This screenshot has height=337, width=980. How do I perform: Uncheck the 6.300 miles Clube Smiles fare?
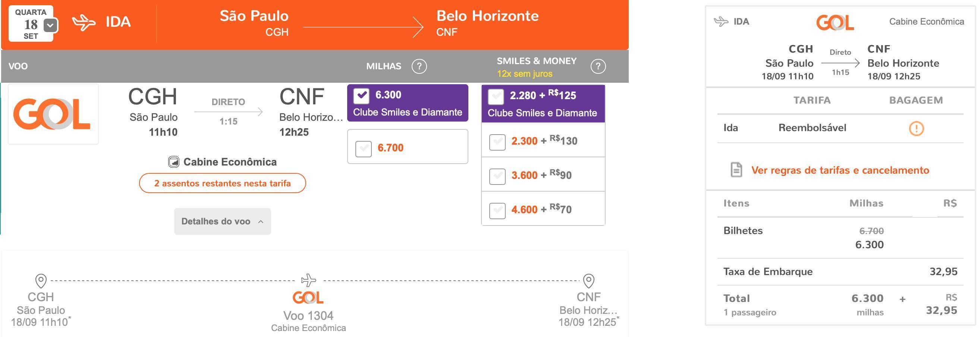point(361,95)
